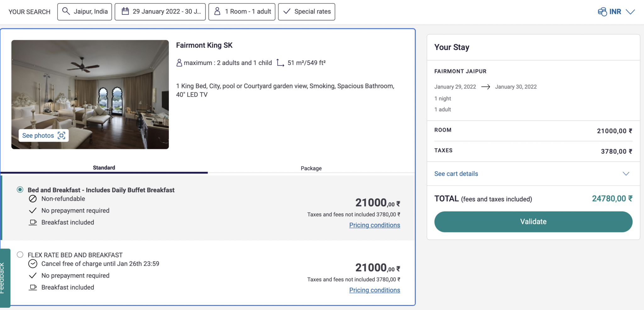The width and height of the screenshot is (644, 310).
Task: Click the breakfast cup icon under Bed and Breakfast
Action: (x=33, y=222)
